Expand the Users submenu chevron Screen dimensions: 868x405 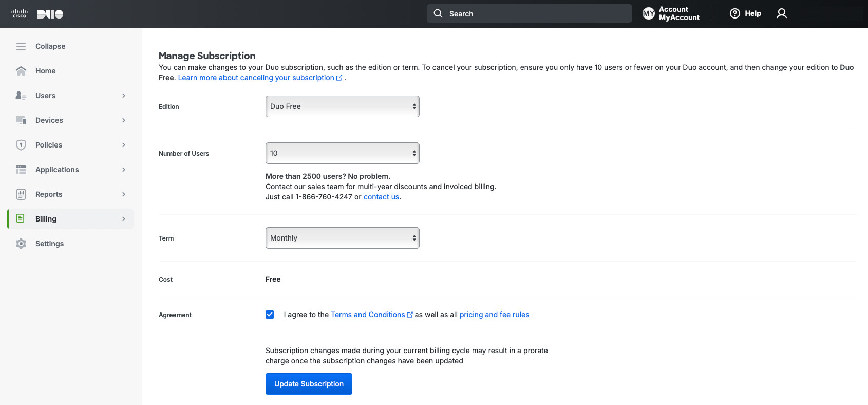point(124,96)
